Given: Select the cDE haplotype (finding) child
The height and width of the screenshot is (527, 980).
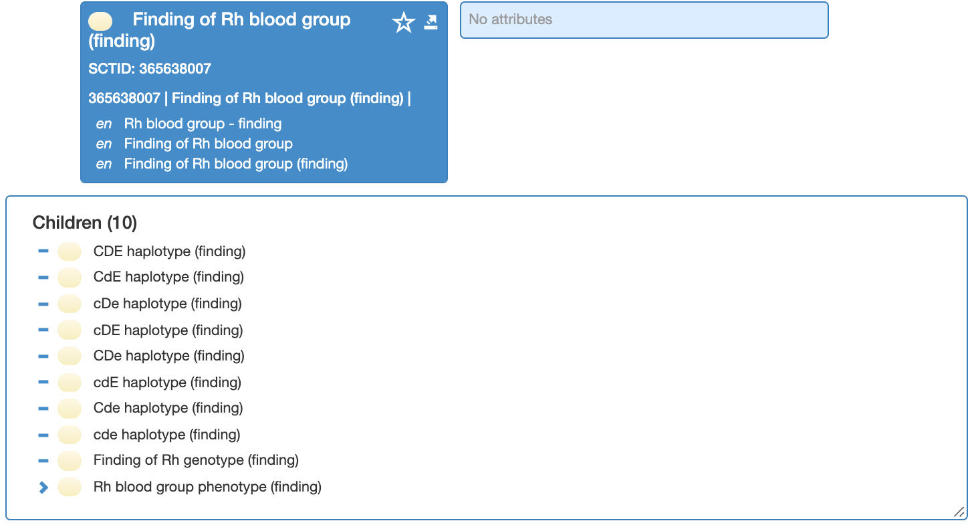Looking at the screenshot, I should (168, 330).
